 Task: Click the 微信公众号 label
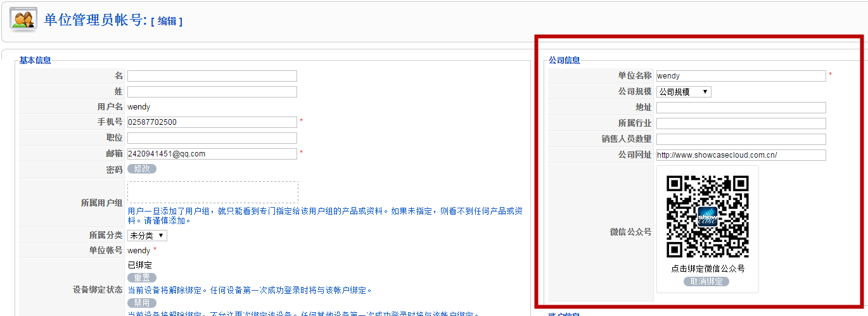[x=630, y=232]
